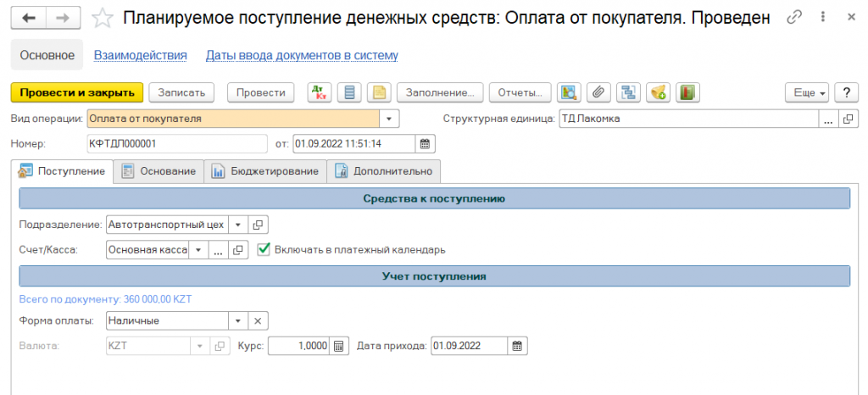Go back with the left arrow
868x395 pixels.
click(x=30, y=18)
